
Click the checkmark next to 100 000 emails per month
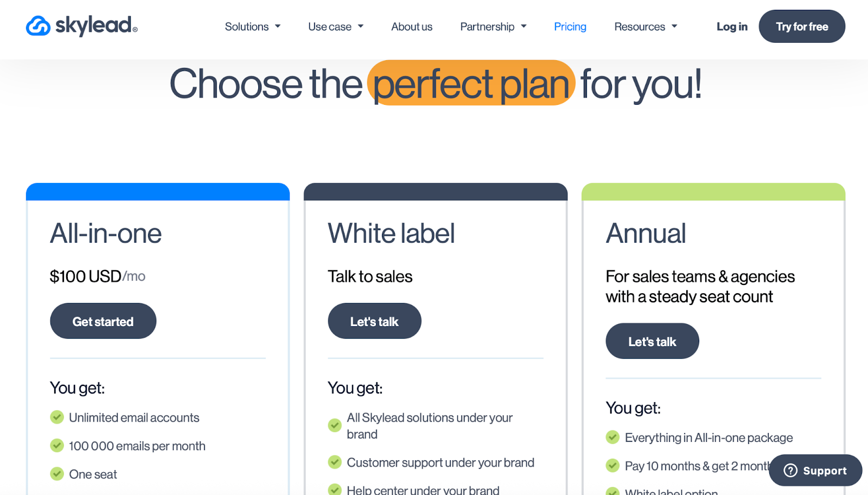tap(57, 446)
